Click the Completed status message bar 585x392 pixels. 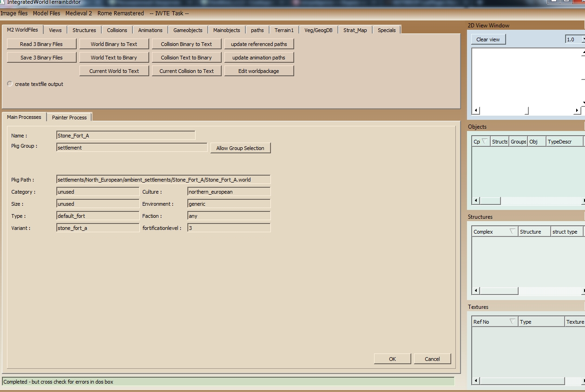pyautogui.click(x=228, y=382)
